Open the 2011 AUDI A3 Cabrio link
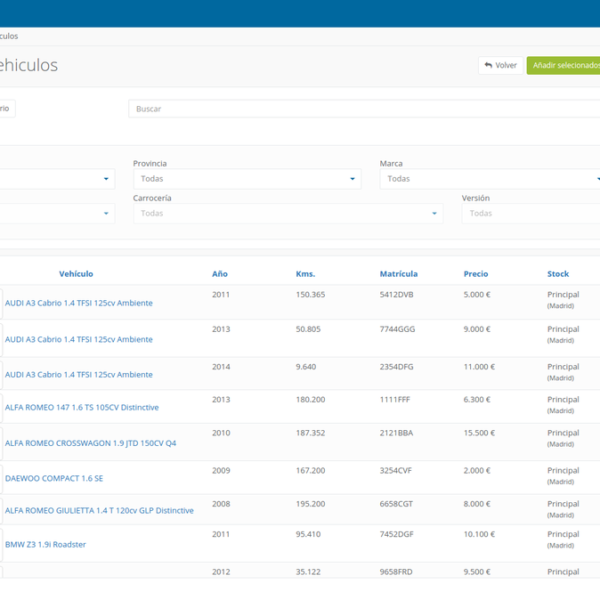 (x=79, y=303)
